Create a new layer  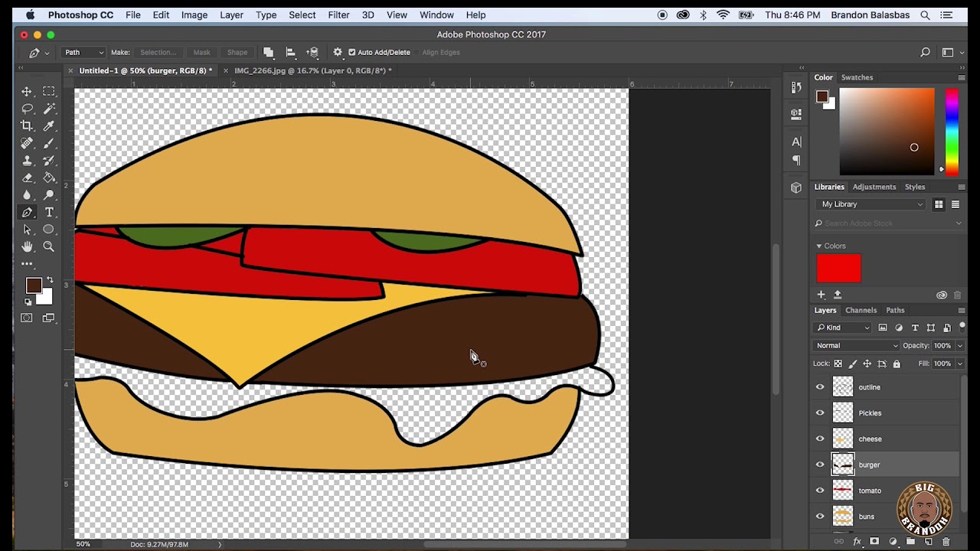(x=928, y=542)
